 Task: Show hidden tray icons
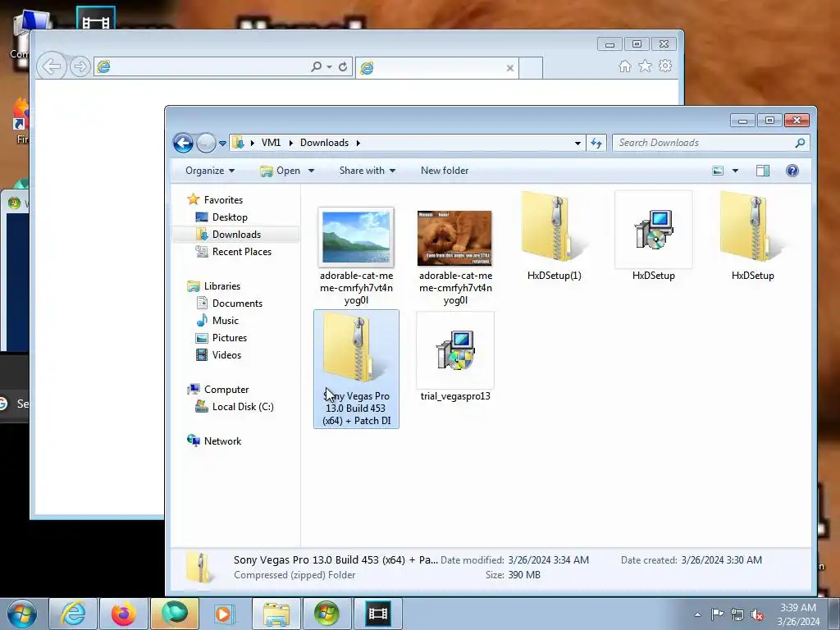click(697, 614)
